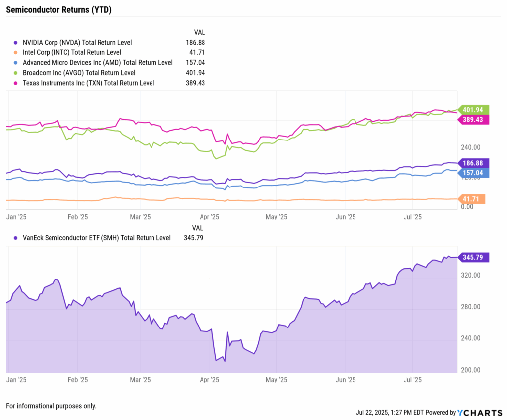507x420 pixels.
Task: Select VanEck Semiconductor ETF (SMH) label
Action: click(97, 238)
